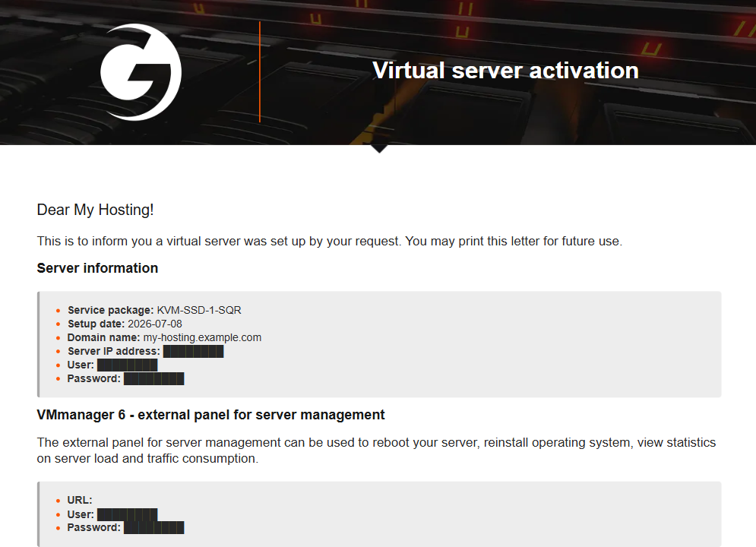Viewport: 756px width, 547px height.
Task: Click the sentence 'You may print this letter'
Action: tap(514, 241)
